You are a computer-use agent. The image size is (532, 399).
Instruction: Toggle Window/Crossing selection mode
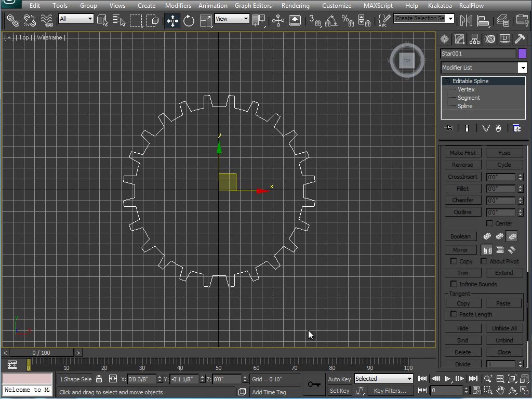pyautogui.click(x=153, y=20)
